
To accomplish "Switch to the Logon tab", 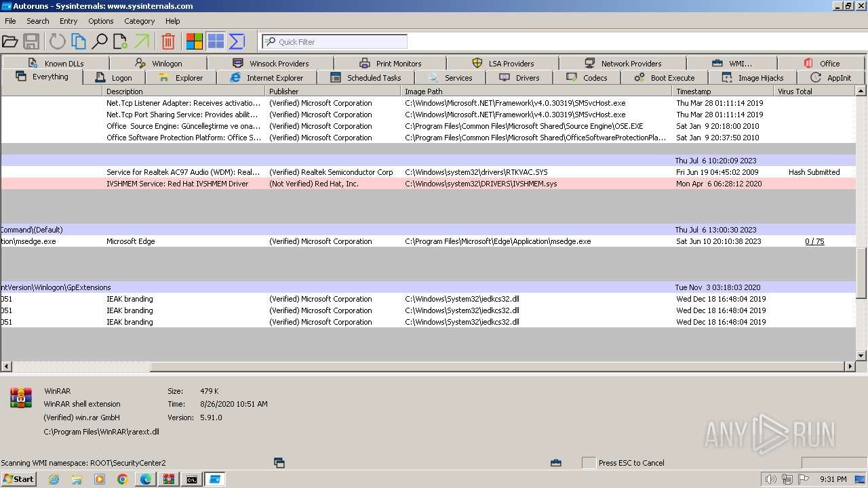I will pyautogui.click(x=113, y=78).
